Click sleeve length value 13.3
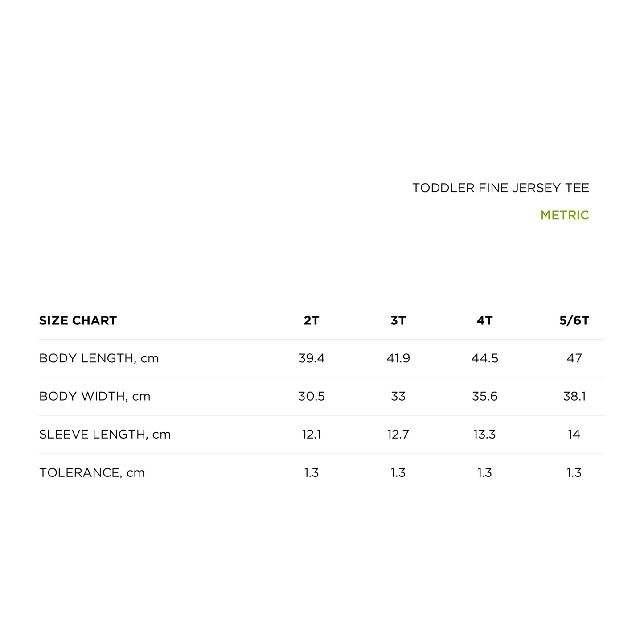644x644 pixels. 484,435
